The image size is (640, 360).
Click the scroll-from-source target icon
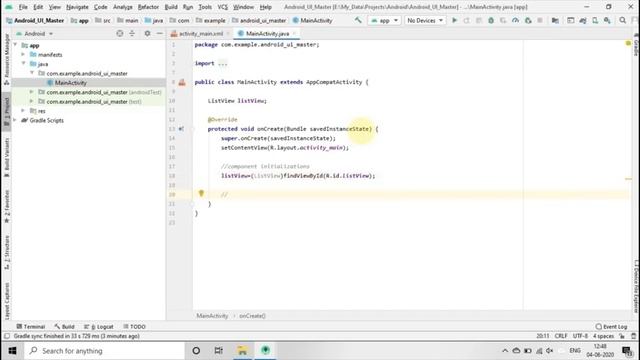point(120,33)
